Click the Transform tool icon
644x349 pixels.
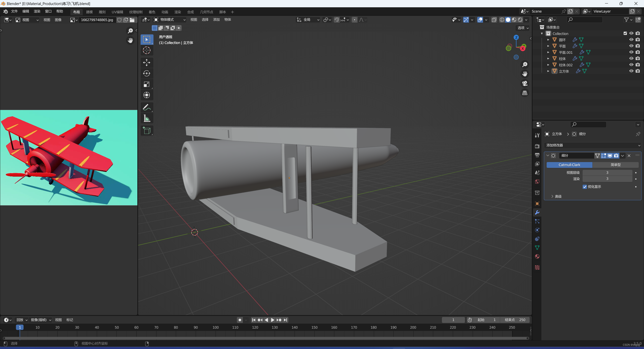tap(147, 95)
